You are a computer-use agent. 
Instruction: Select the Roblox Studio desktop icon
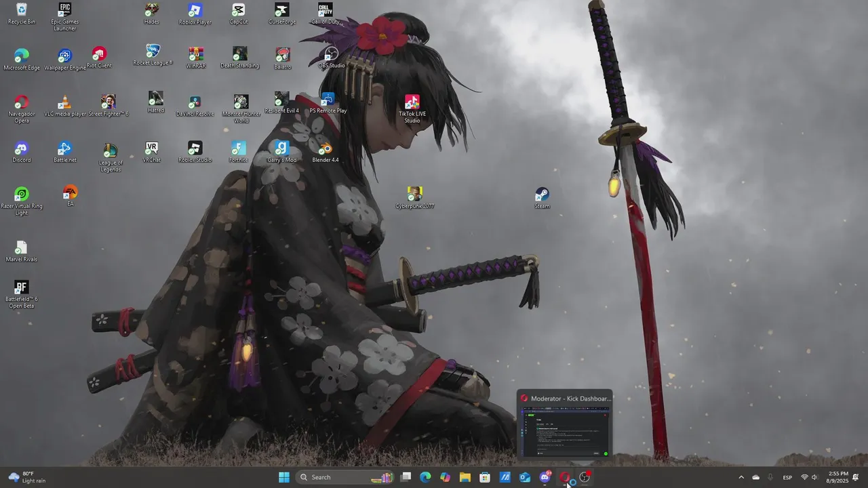tap(195, 152)
